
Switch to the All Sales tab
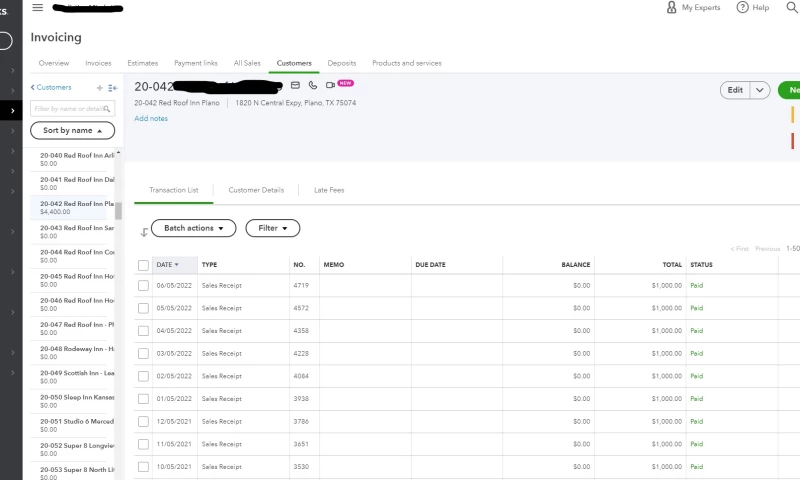247,63
